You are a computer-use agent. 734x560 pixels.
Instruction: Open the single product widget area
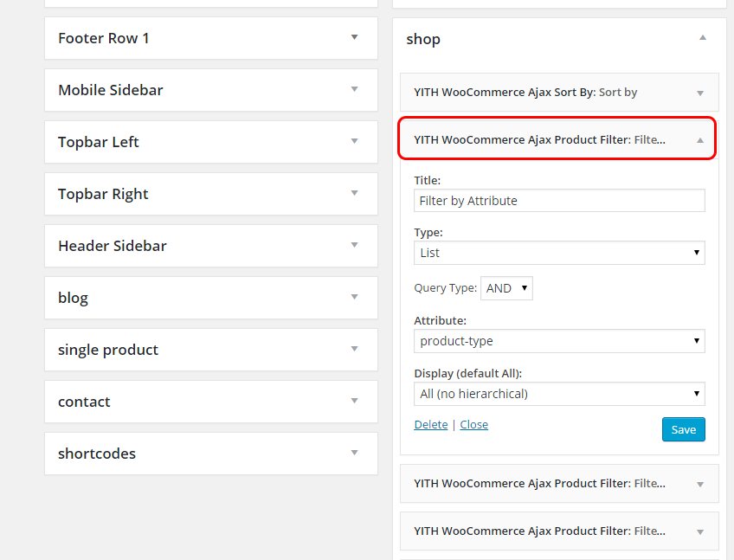pos(211,350)
